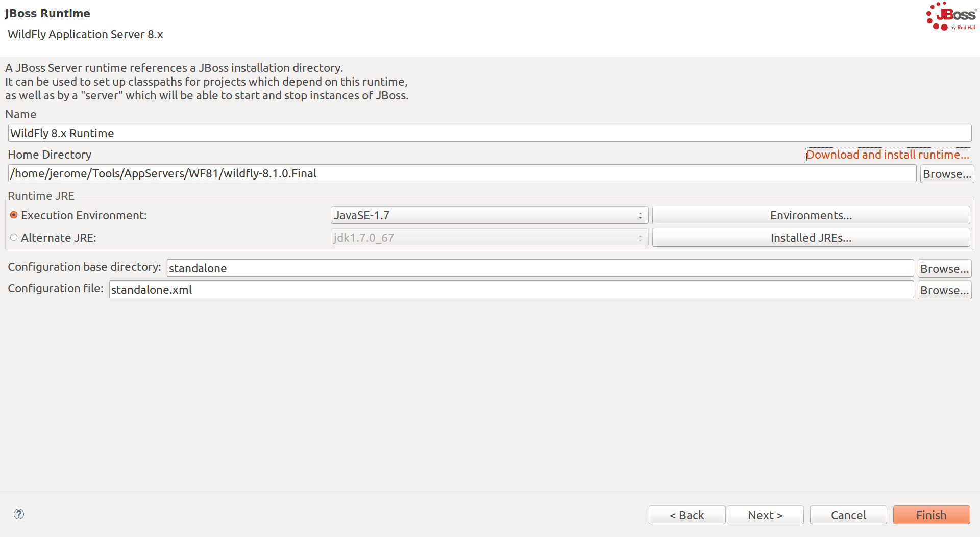Select the Alternate JRE radio button
The width and height of the screenshot is (980, 537).
(x=14, y=237)
